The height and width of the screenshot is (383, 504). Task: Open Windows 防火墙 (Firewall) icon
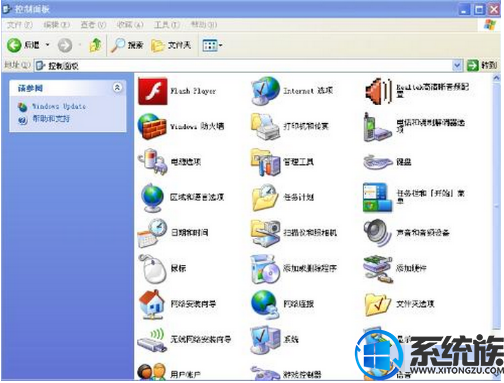152,126
